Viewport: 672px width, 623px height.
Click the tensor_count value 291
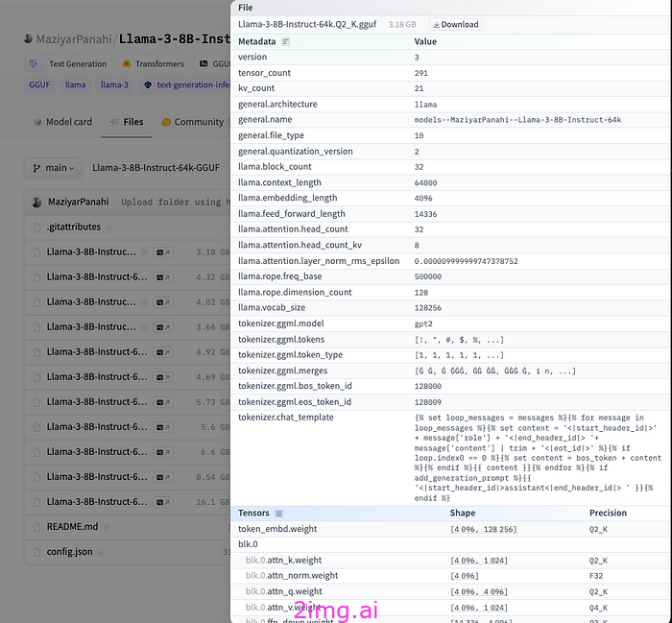point(420,73)
